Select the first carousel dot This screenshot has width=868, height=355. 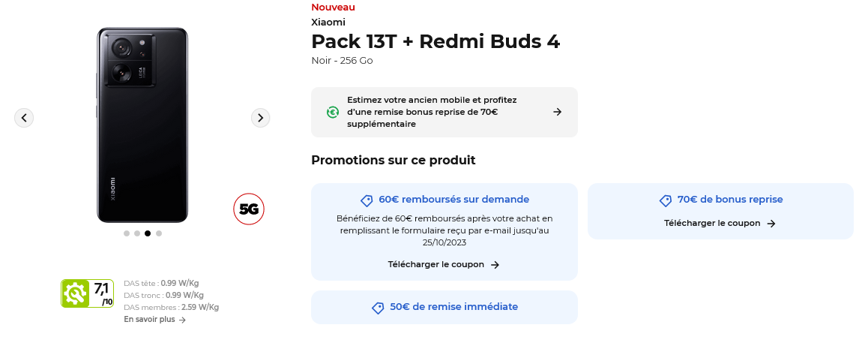(126, 233)
